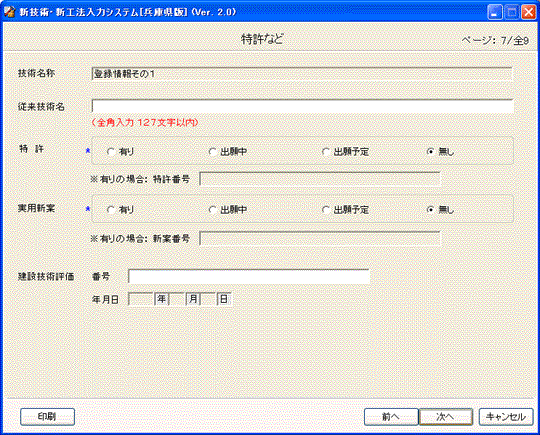This screenshot has height=435, width=540.
Task: Click the day box before 日
Action: [208, 299]
